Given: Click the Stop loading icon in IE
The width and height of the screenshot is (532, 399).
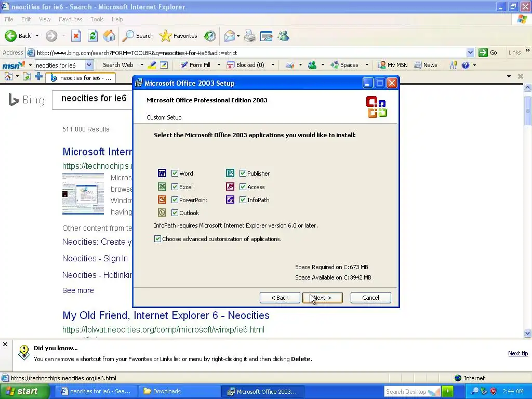Looking at the screenshot, I should pos(76,36).
